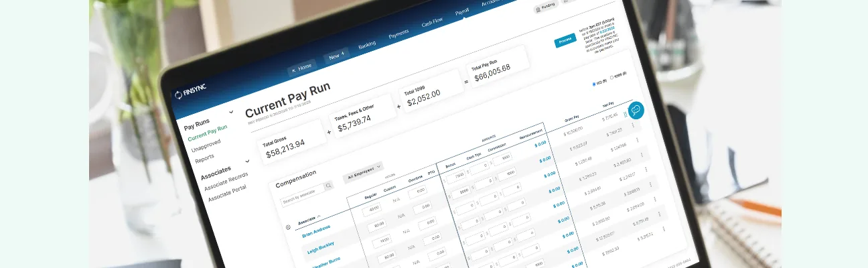Open the All Employees filter dropdown
Screen dimensions: 868x268
[363, 172]
